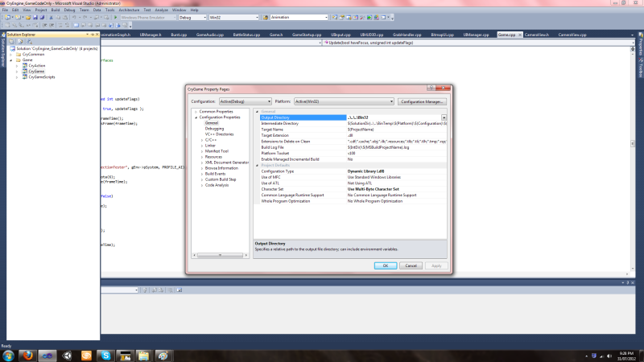
Task: Open the Output Directory value dropdown arrow
Action: click(444, 117)
